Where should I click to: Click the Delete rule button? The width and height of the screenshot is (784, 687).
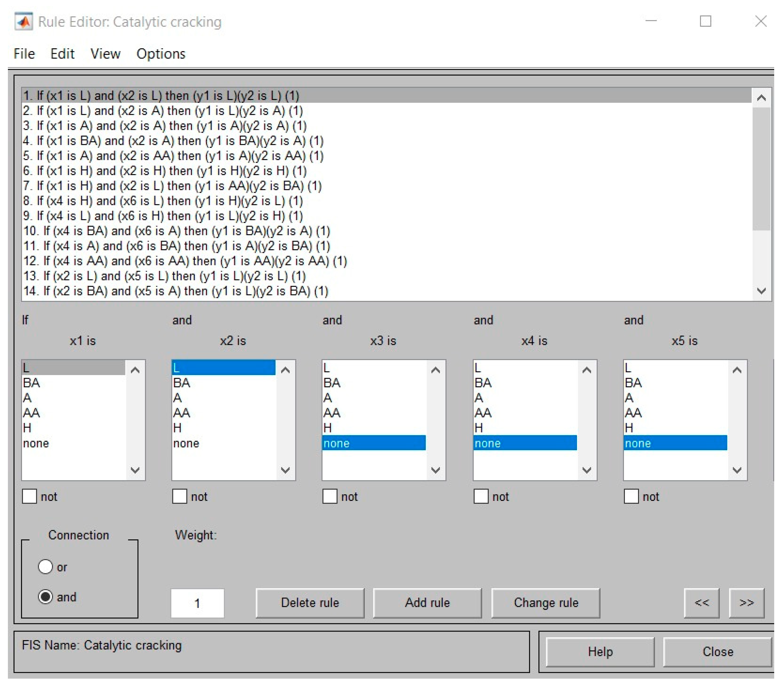(310, 603)
